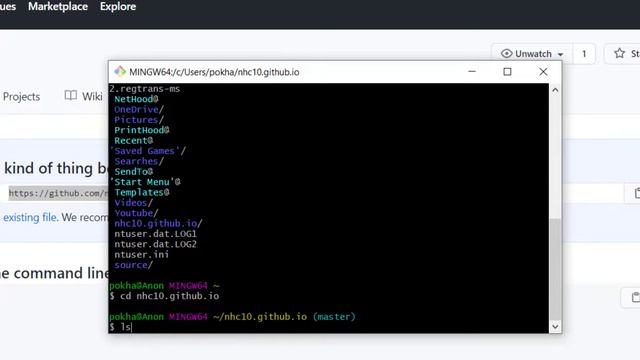Click the 'NetHood@' entry

136,99
